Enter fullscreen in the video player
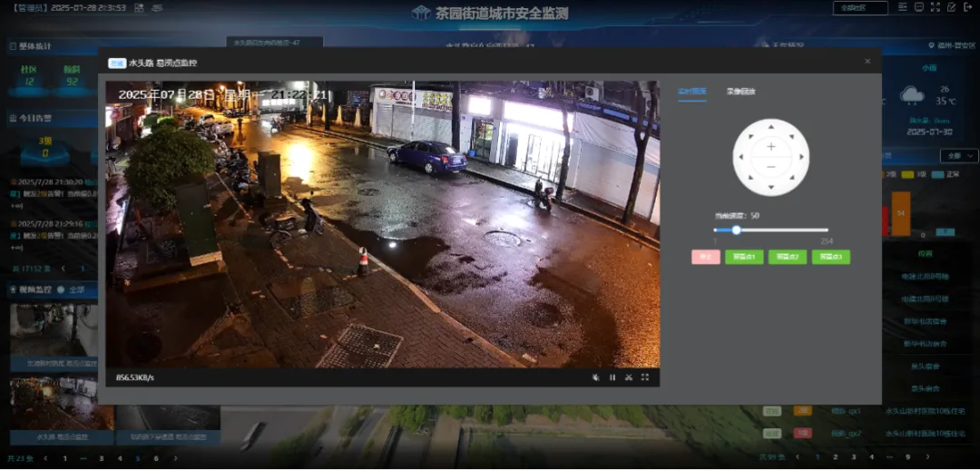The width and height of the screenshot is (980, 470). 645,377
